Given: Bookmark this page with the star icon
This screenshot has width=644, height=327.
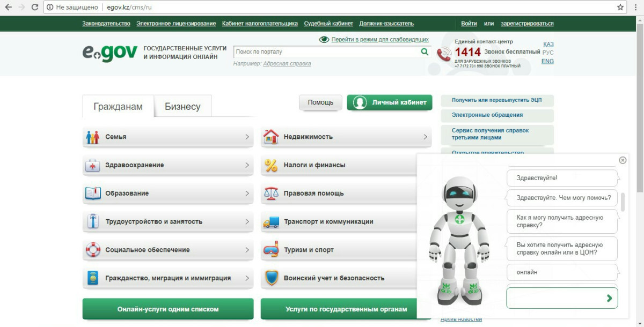Looking at the screenshot, I should (x=620, y=8).
